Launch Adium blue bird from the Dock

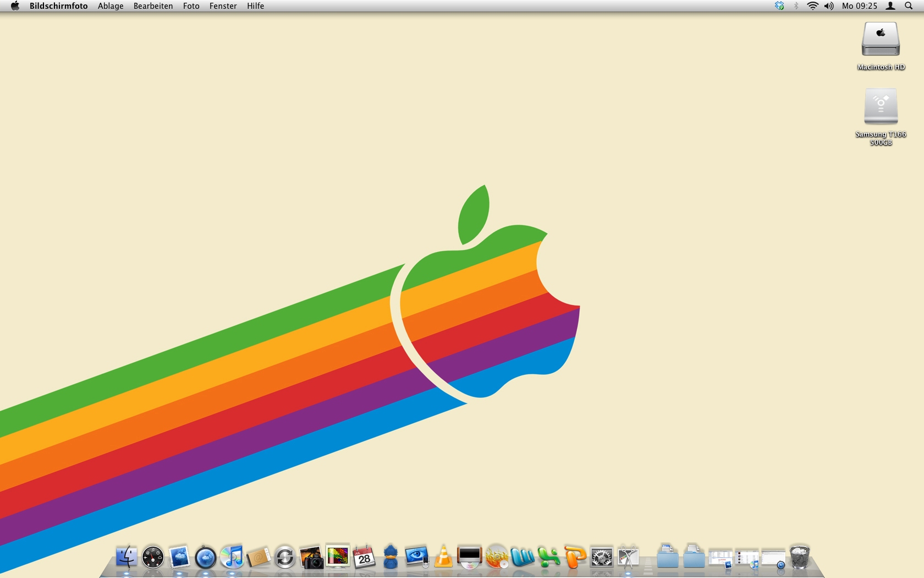(x=391, y=557)
